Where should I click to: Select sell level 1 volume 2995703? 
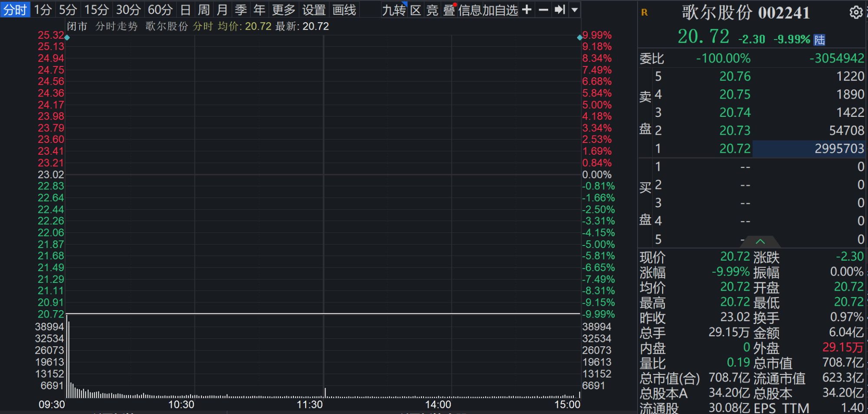[839, 149]
